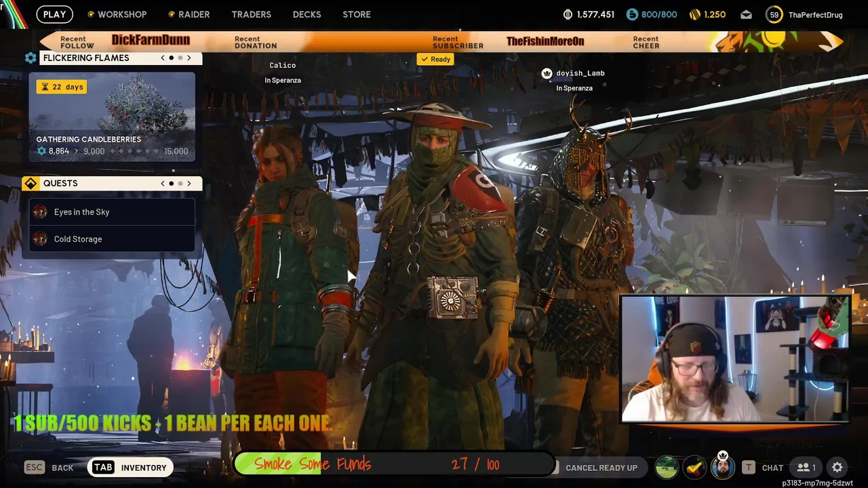Click the ESC key hint

pos(34,467)
